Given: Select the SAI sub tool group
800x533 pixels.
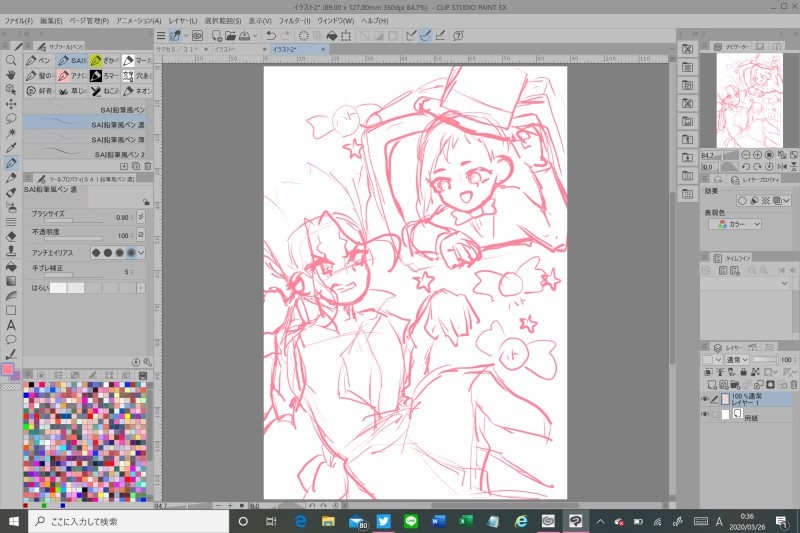Looking at the screenshot, I should click(x=72, y=61).
